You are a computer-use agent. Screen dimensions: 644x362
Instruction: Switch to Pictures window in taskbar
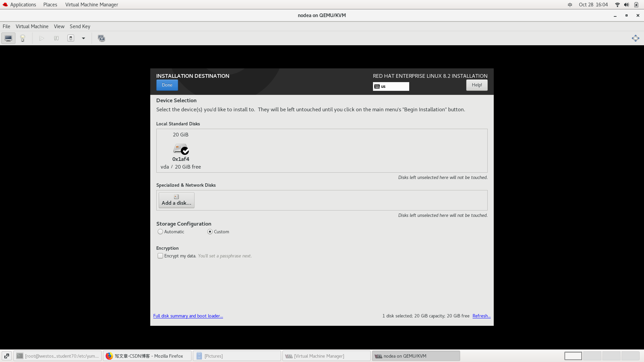coord(237,356)
